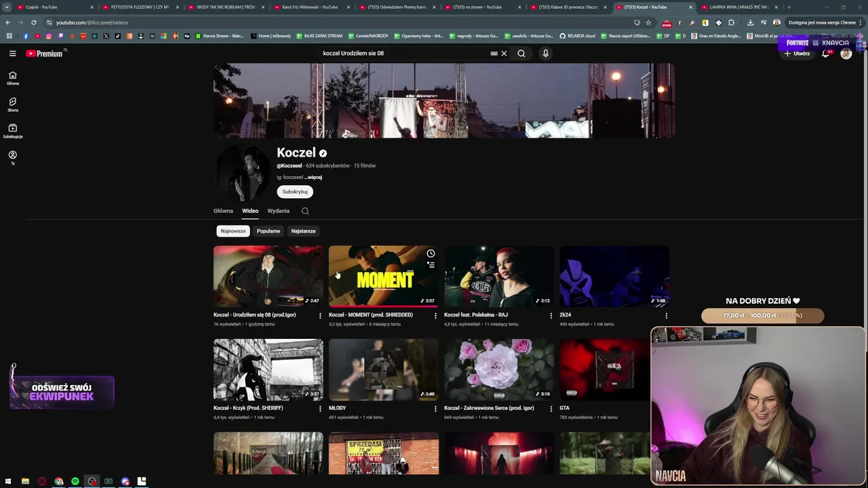
Task: Add MOMENT video to Watch later
Action: [431, 253]
